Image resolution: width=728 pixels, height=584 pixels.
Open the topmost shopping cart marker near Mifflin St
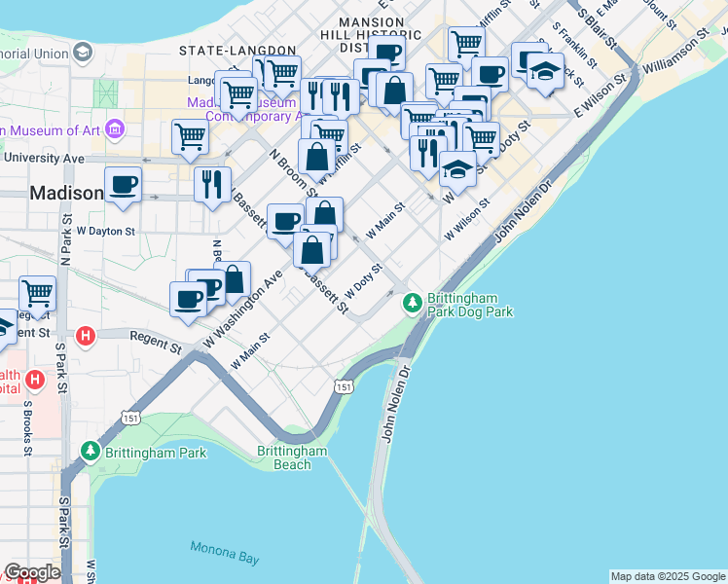(467, 47)
